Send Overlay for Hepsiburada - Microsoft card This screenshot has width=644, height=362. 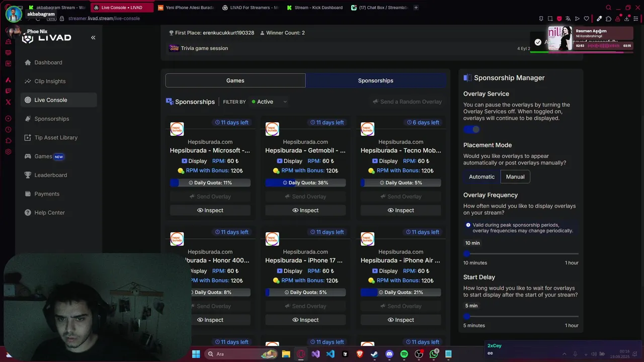click(x=210, y=197)
